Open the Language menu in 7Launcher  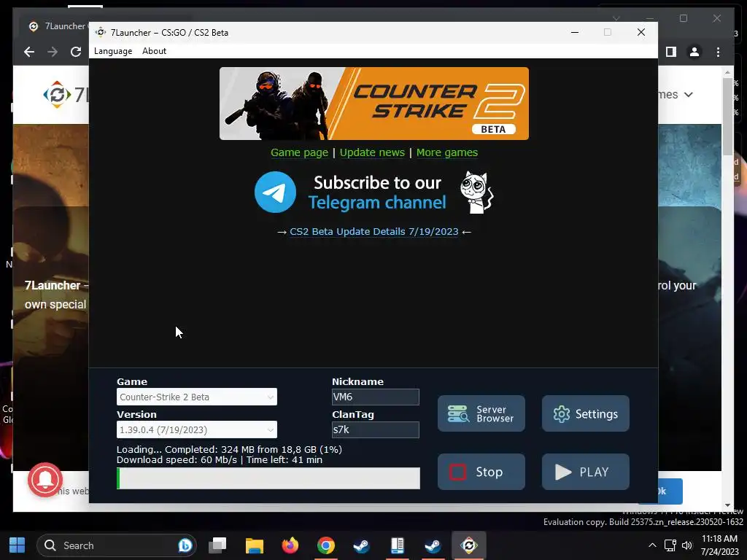tap(113, 51)
